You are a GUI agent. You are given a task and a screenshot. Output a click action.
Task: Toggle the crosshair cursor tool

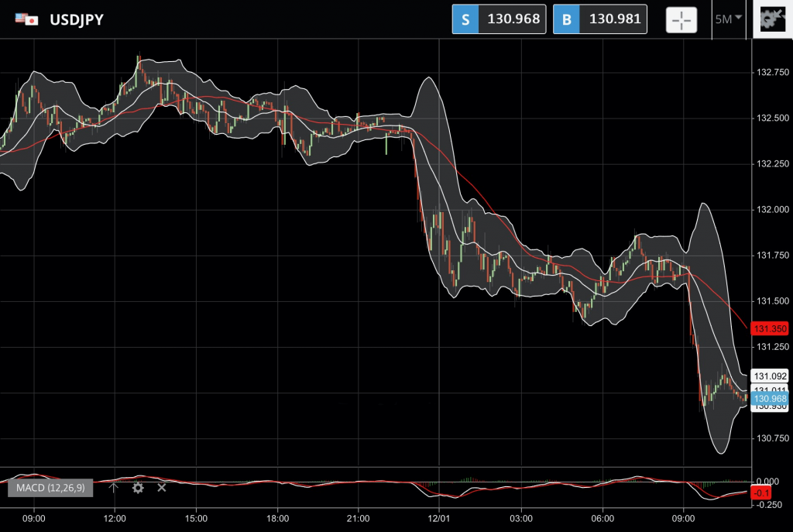(681, 19)
